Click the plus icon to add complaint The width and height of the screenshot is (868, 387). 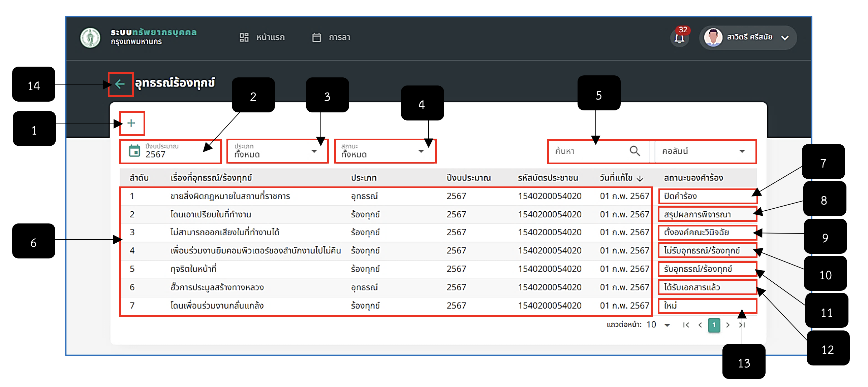[131, 123]
